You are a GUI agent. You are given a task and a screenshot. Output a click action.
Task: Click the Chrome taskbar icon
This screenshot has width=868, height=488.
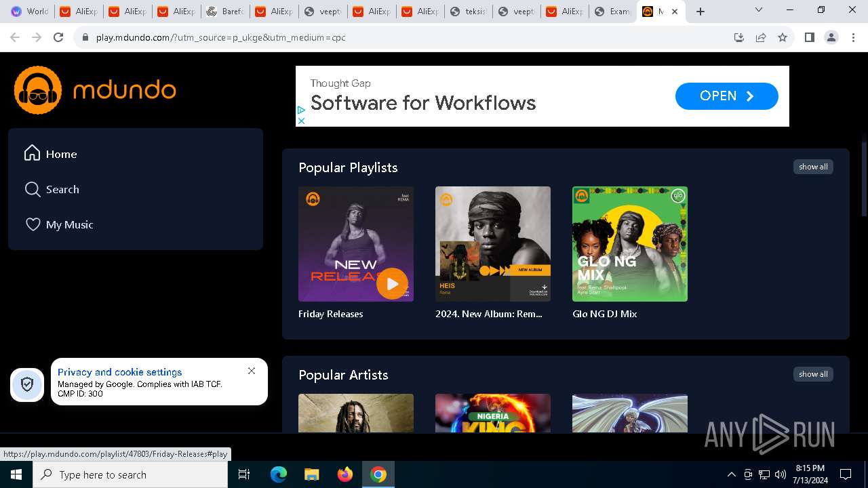[378, 474]
